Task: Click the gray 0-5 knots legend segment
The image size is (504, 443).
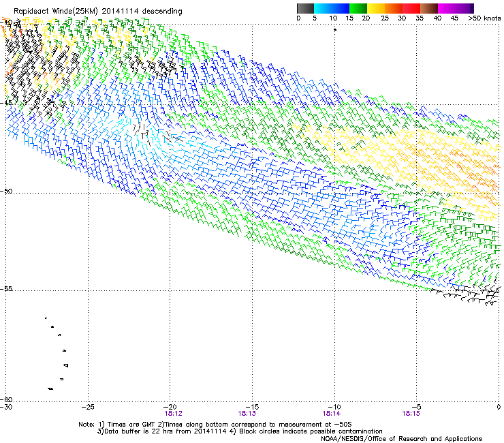Action: point(305,8)
